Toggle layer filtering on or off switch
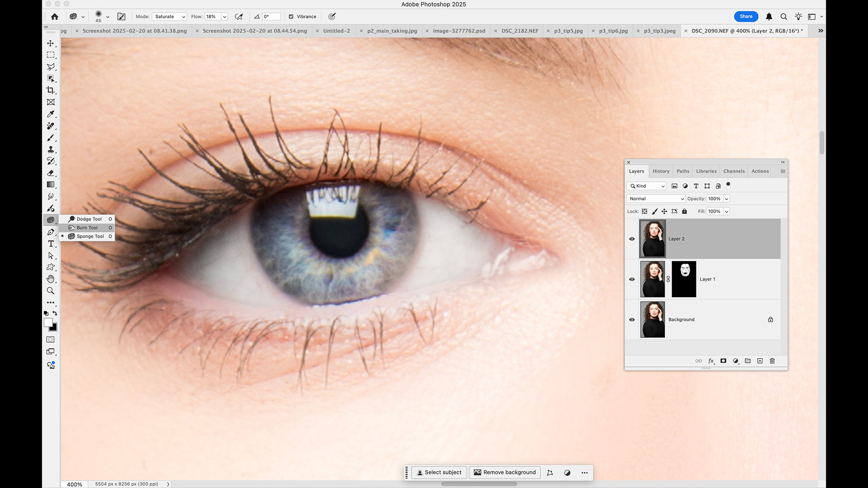The image size is (868, 488). tap(728, 186)
